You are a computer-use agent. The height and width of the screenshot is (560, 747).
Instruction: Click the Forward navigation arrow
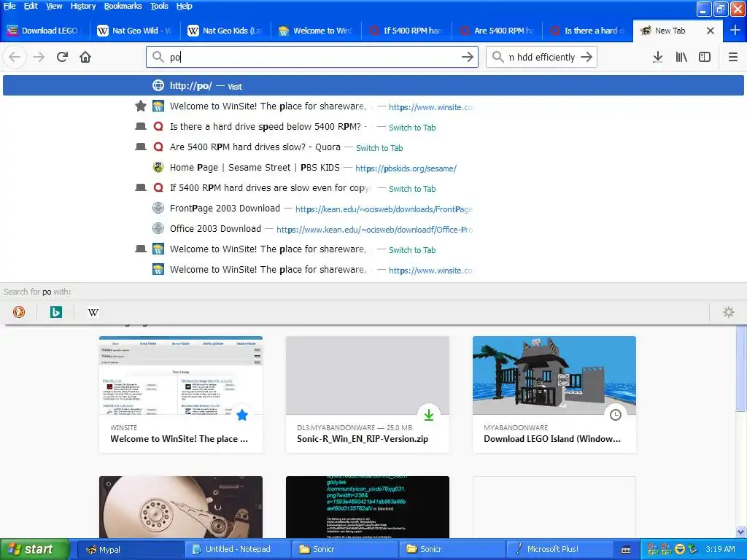(39, 57)
